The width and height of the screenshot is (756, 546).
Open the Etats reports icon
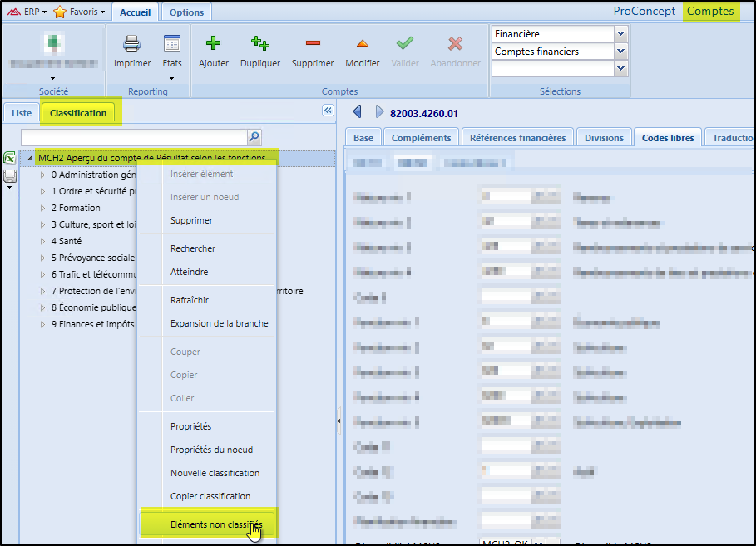(172, 44)
